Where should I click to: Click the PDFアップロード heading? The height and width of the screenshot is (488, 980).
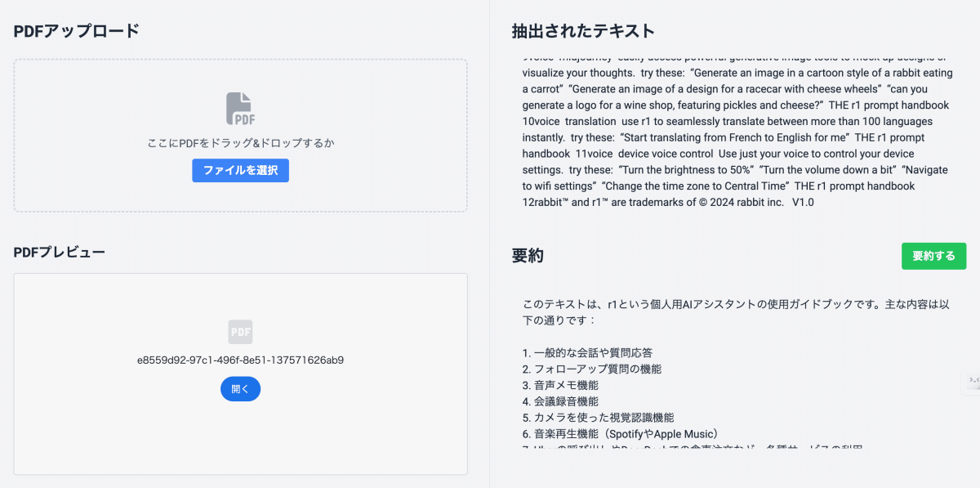point(77,31)
